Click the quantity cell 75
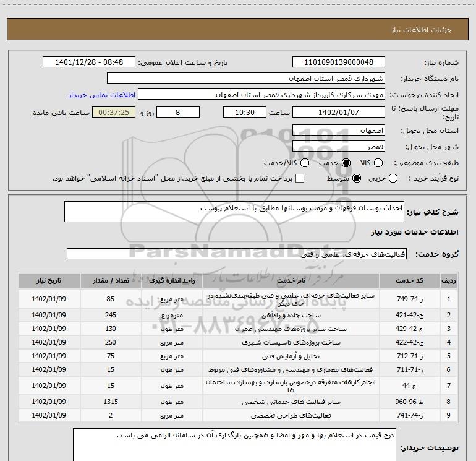476x461 pixels. (x=111, y=356)
